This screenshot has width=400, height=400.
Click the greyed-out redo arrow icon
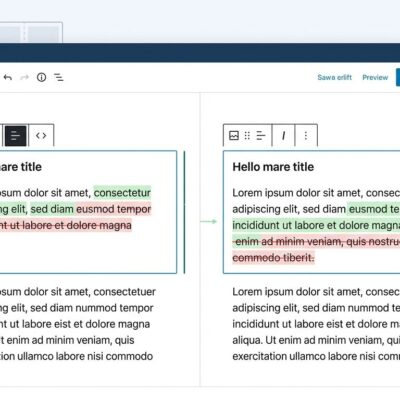[24, 78]
